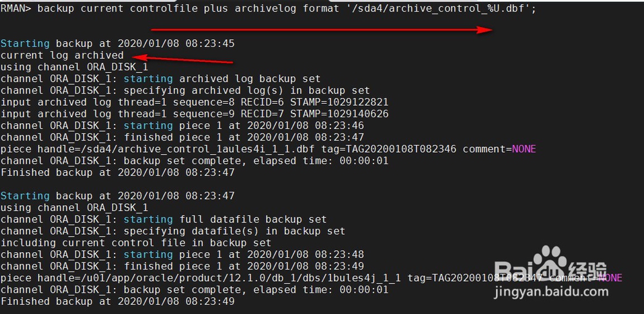Click "Finished backup at 2020/01/08 08:23:49"
Viewport: 644px width, 314px height.
click(117, 301)
